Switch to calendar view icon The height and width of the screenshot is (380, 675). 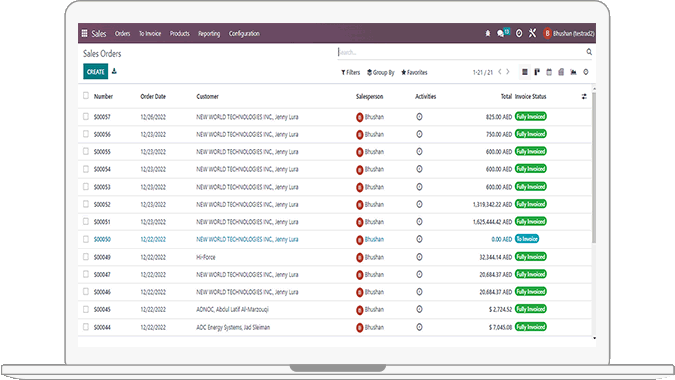coord(549,72)
